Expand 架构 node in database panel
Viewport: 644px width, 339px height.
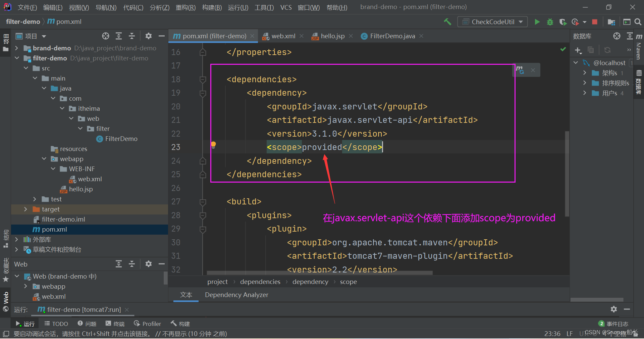(585, 73)
